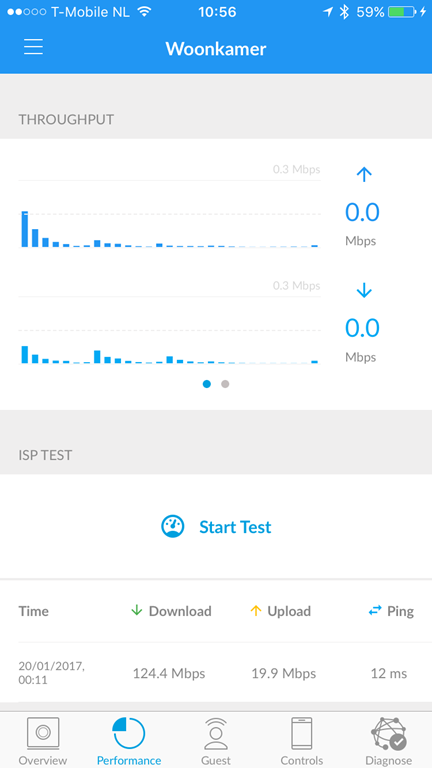The image size is (432, 768).
Task: Tap the Ping column header
Action: [x=391, y=611]
